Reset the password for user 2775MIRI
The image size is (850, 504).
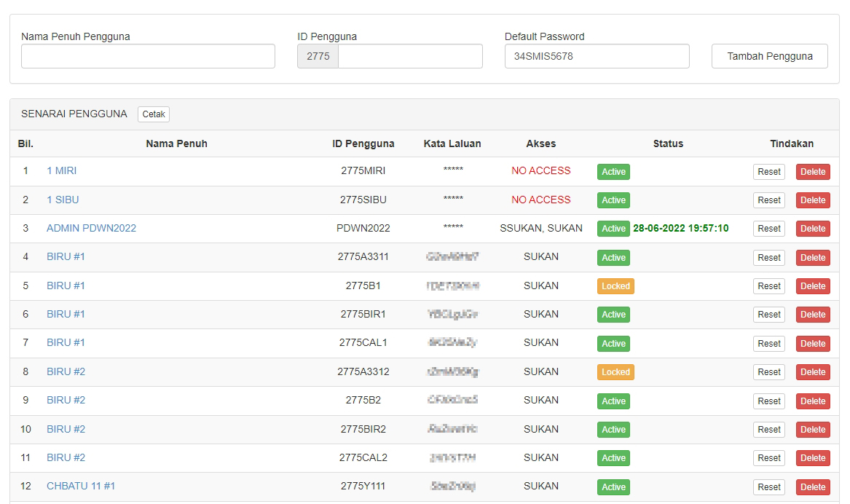(x=769, y=172)
